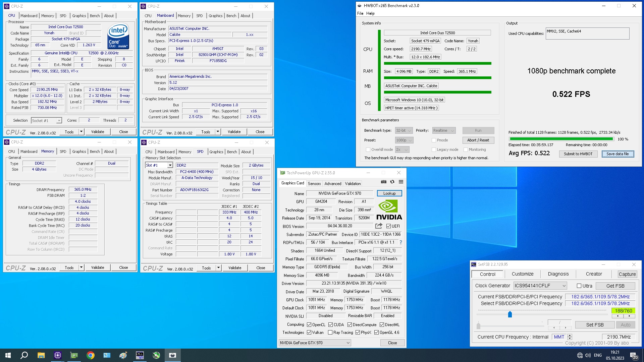Viewport: 644px width, 362px height.
Task: Click the SetFSB title bar icon
Action: 474,264
